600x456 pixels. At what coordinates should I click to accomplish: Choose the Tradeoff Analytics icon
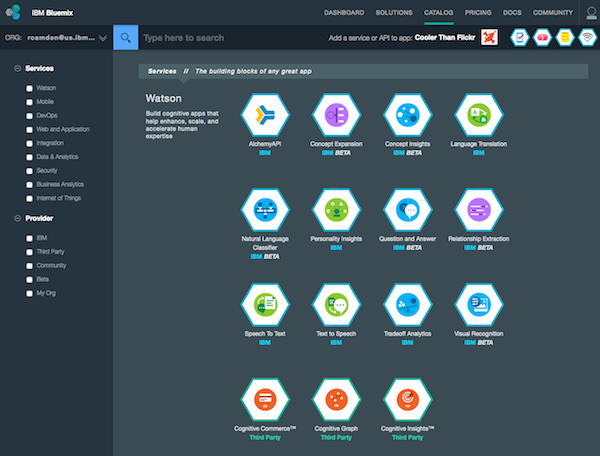(408, 305)
